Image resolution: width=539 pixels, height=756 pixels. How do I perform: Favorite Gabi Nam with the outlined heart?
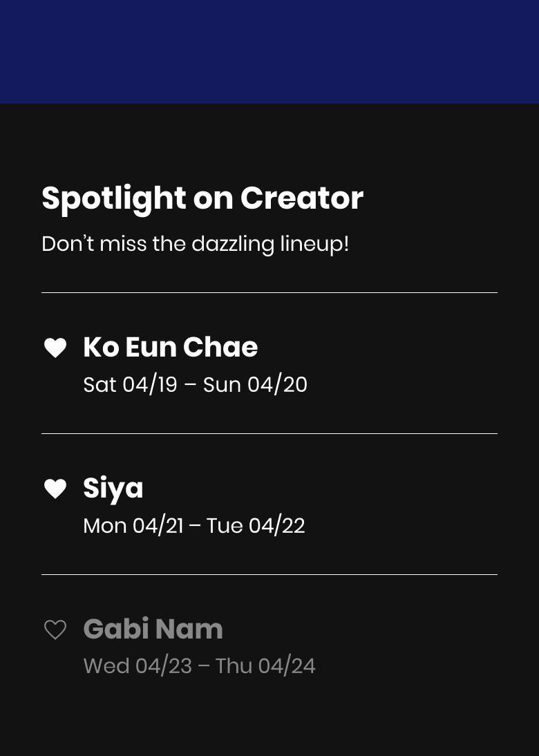click(x=55, y=630)
